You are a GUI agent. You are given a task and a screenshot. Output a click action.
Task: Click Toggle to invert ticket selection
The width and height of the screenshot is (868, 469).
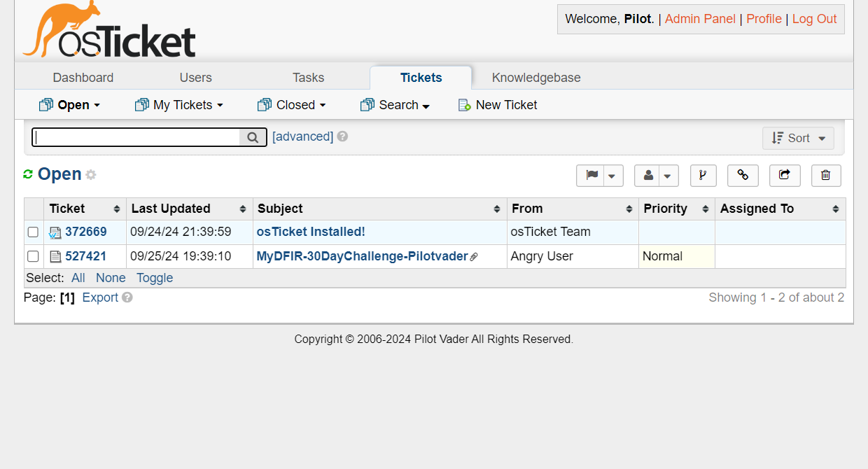[x=155, y=278]
